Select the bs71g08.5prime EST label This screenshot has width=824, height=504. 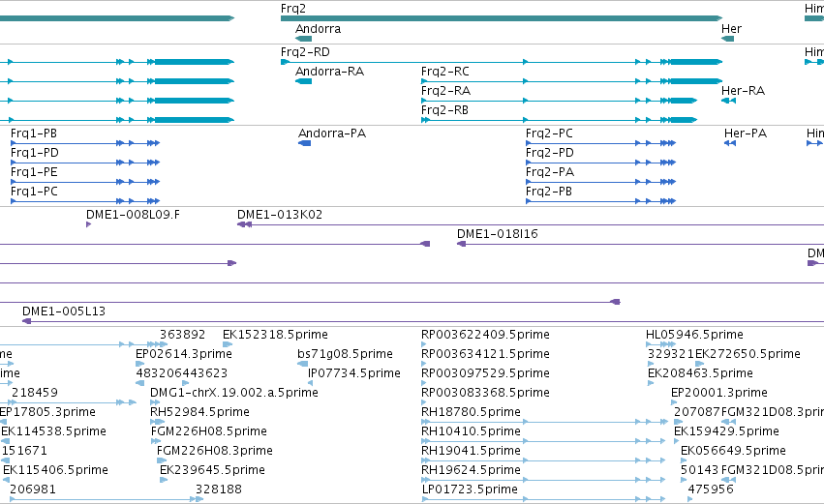[x=345, y=354]
